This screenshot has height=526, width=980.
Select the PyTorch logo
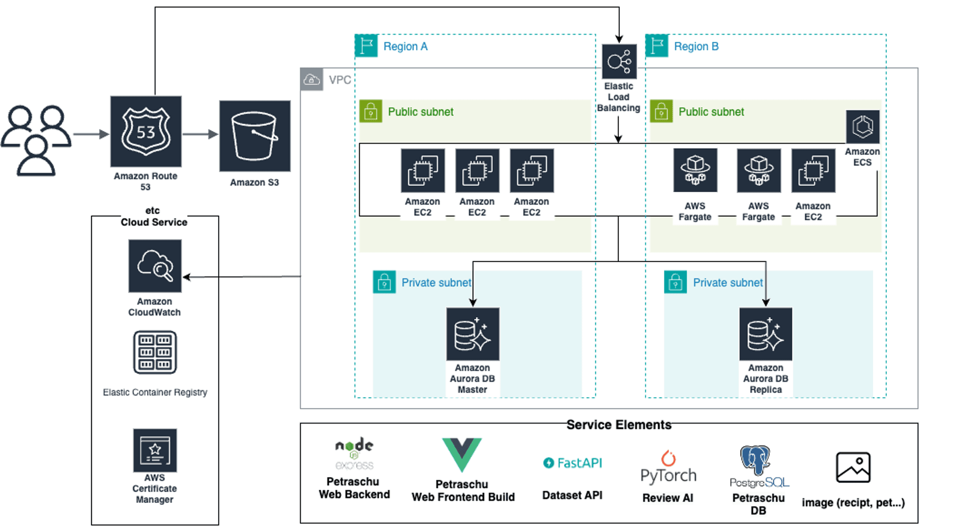point(668,467)
